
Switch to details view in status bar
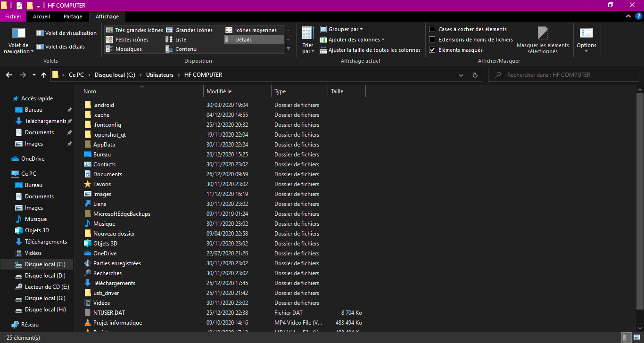coord(626,338)
